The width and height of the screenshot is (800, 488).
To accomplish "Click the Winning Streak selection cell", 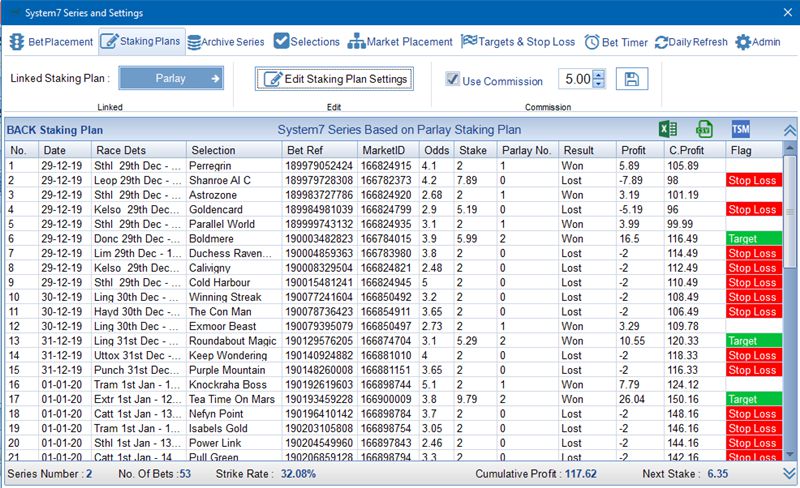I will pos(234,297).
